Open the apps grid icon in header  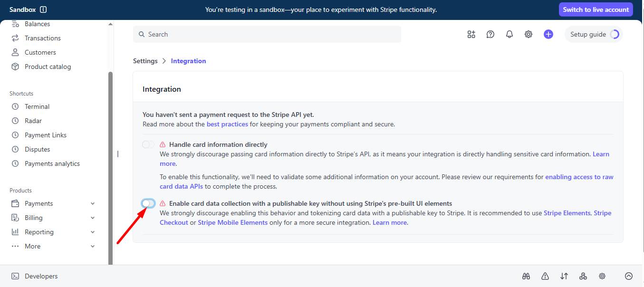471,34
